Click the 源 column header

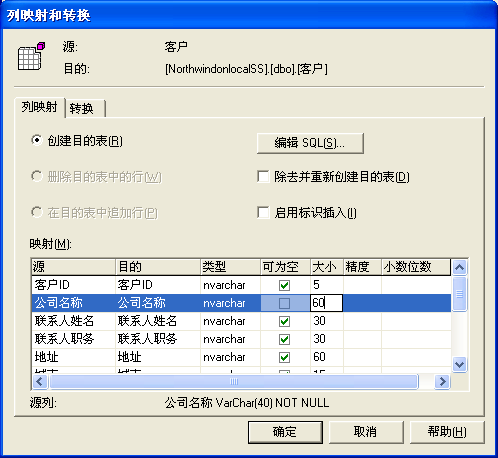pyautogui.click(x=74, y=267)
